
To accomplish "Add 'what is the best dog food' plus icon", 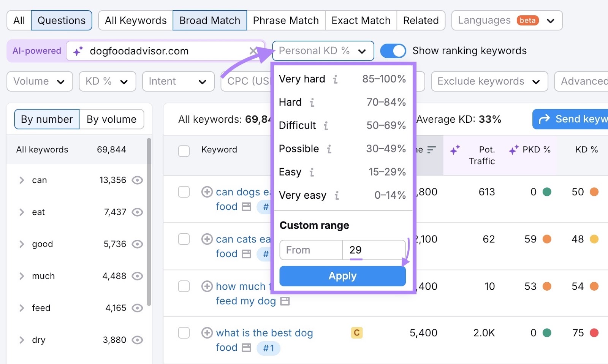I will click(x=207, y=333).
